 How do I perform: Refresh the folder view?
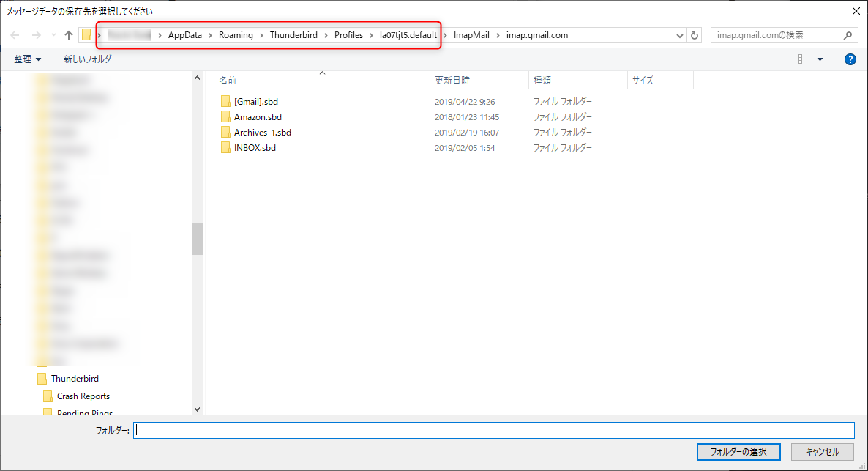click(695, 35)
